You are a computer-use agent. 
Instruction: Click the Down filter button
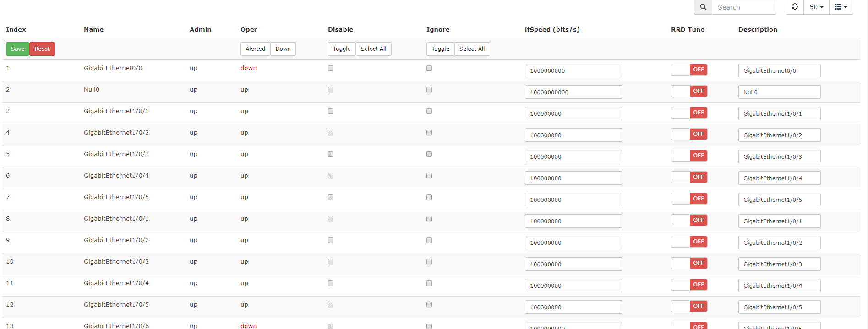283,49
